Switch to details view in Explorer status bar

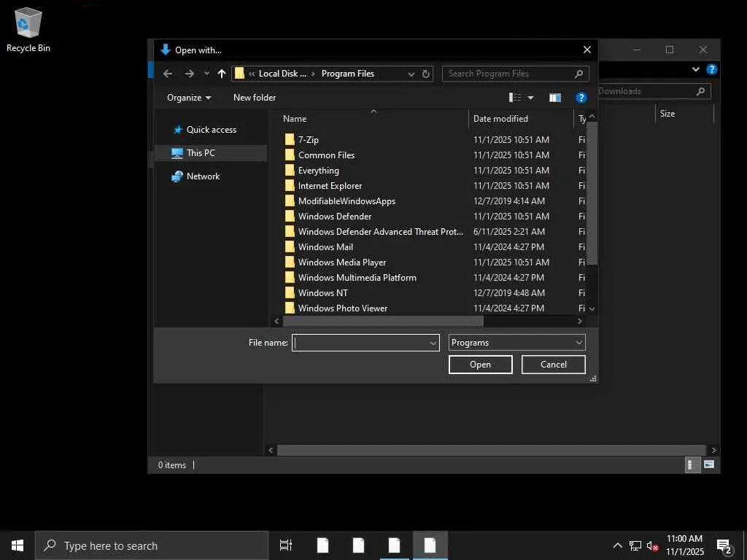pyautogui.click(x=692, y=464)
